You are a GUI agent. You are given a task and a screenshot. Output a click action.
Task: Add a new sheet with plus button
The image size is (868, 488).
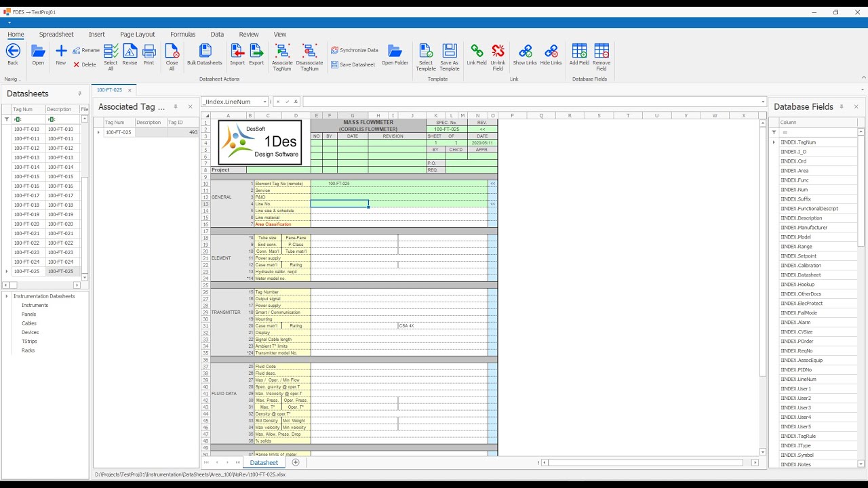tap(296, 462)
